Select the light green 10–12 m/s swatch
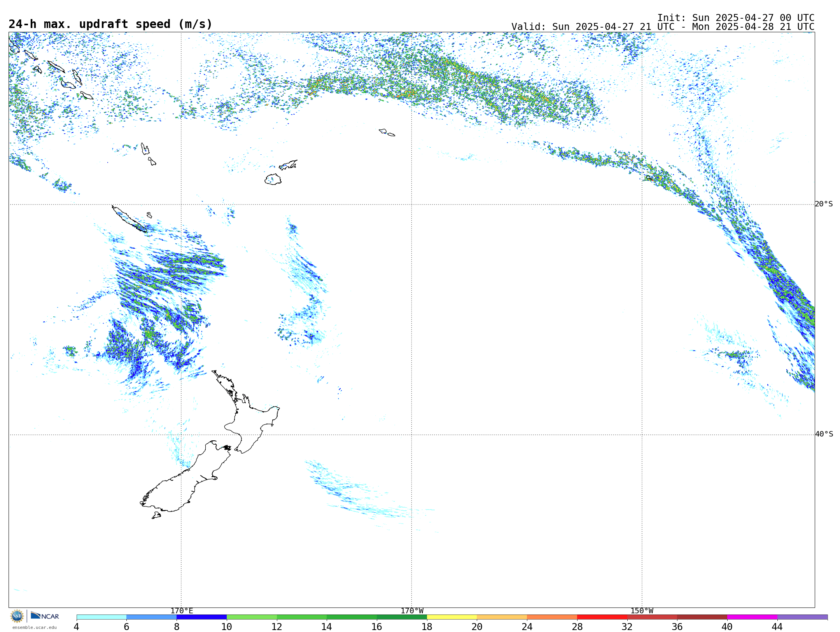The height and width of the screenshot is (632, 840). click(x=252, y=617)
